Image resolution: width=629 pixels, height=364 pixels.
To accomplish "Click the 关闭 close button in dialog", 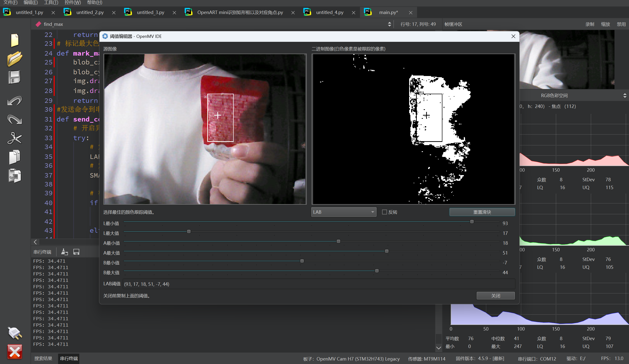I will [495, 296].
